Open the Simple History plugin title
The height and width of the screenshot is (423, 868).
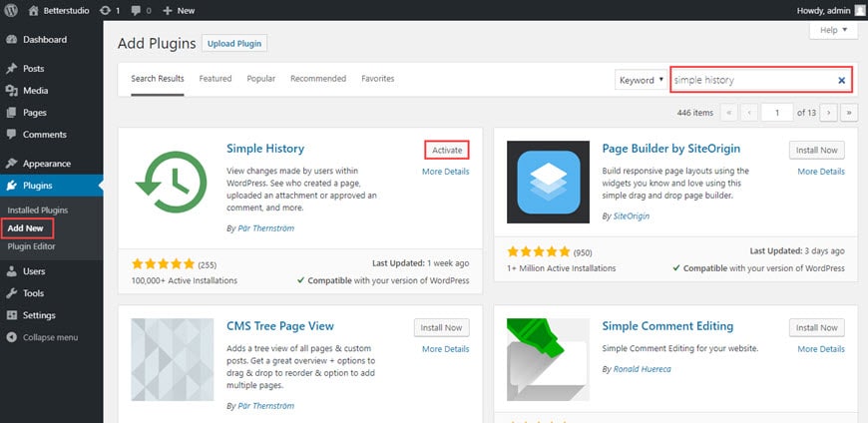coord(265,149)
